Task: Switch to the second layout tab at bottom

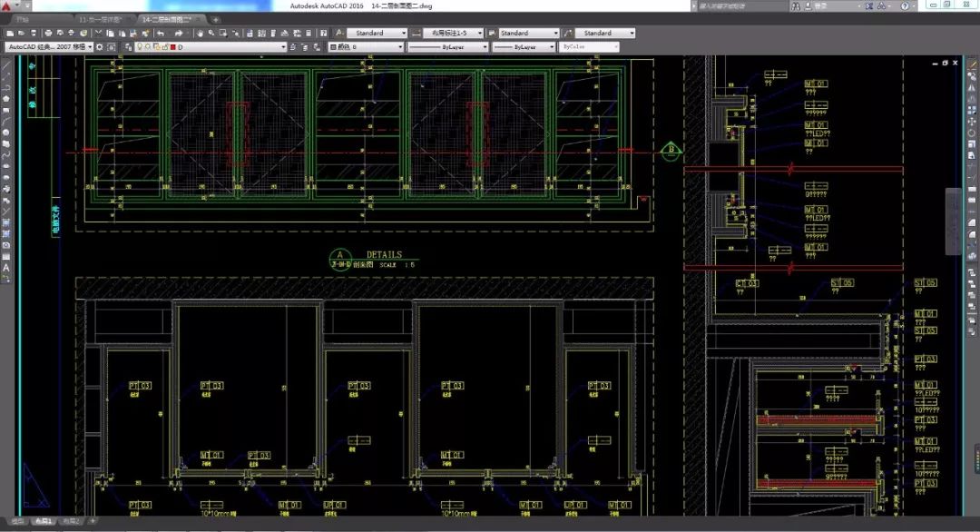Action: (x=71, y=521)
